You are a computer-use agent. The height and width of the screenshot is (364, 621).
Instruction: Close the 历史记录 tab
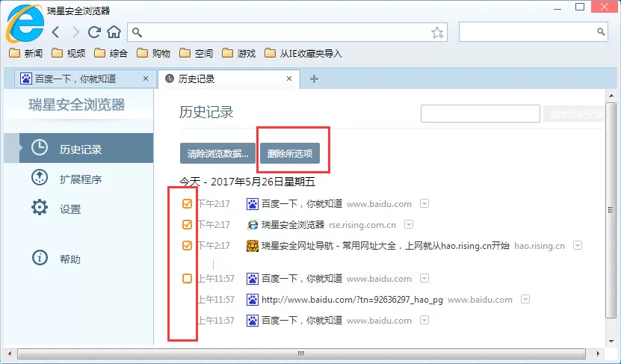(289, 78)
